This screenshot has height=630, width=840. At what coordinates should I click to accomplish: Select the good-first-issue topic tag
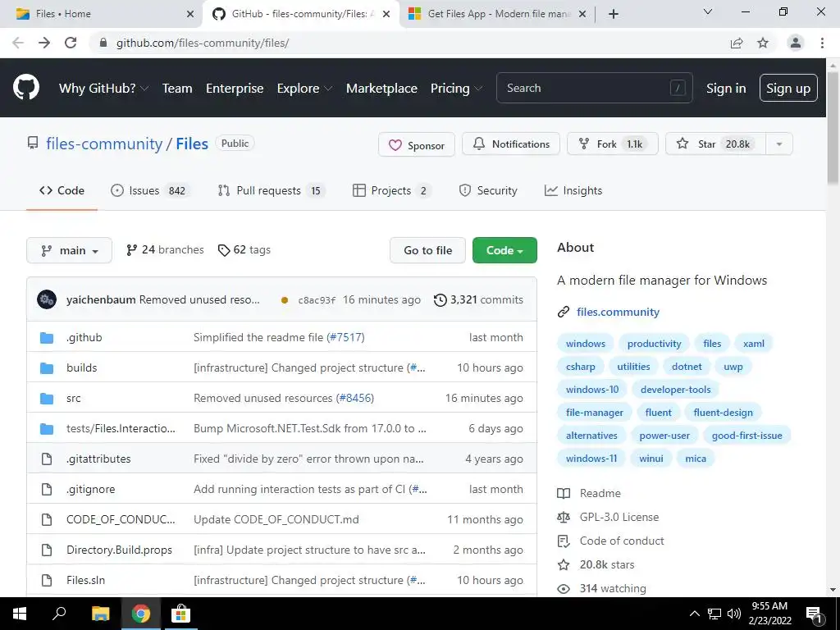point(746,436)
